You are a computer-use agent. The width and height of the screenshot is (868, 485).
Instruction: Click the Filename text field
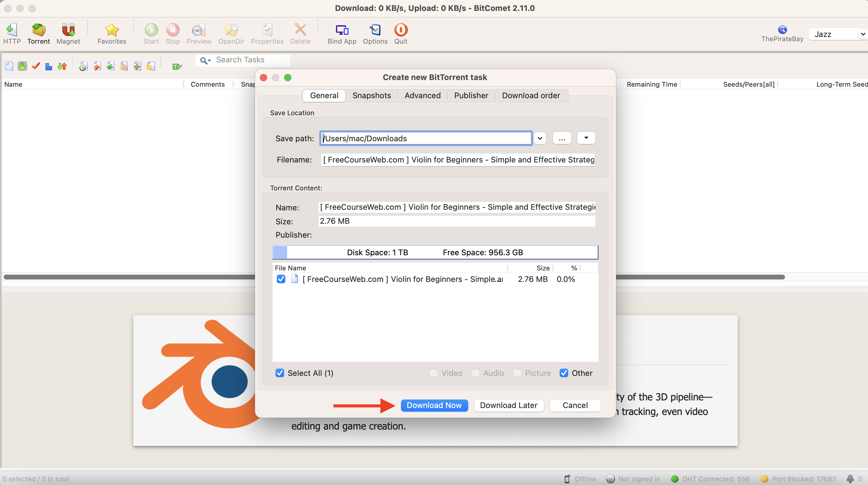pos(458,160)
